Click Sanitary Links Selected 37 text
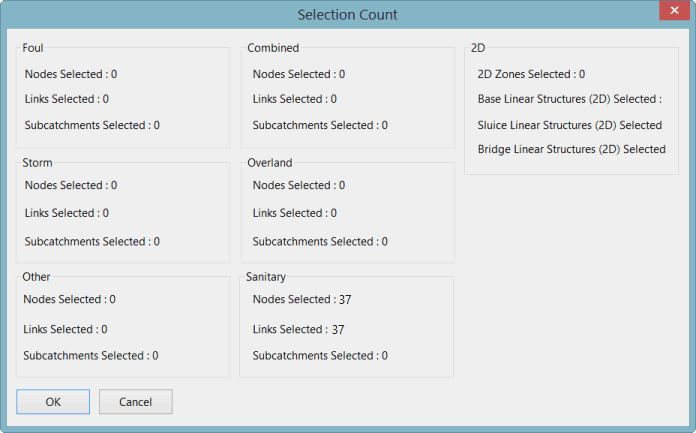 (x=299, y=329)
